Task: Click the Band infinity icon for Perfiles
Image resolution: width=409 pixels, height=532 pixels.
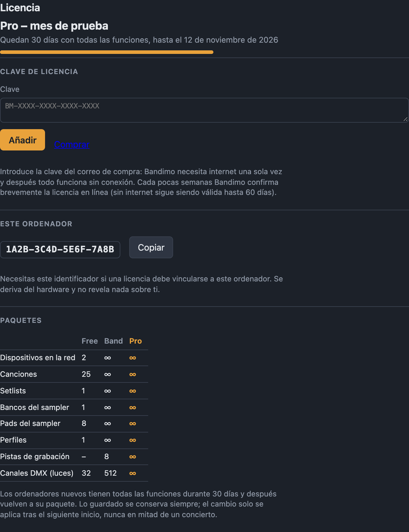Action: (x=108, y=440)
